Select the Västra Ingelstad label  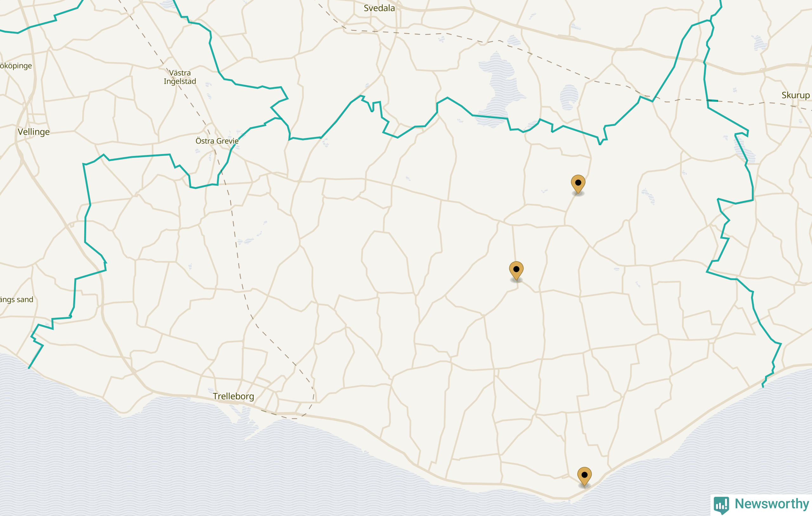coord(180,77)
